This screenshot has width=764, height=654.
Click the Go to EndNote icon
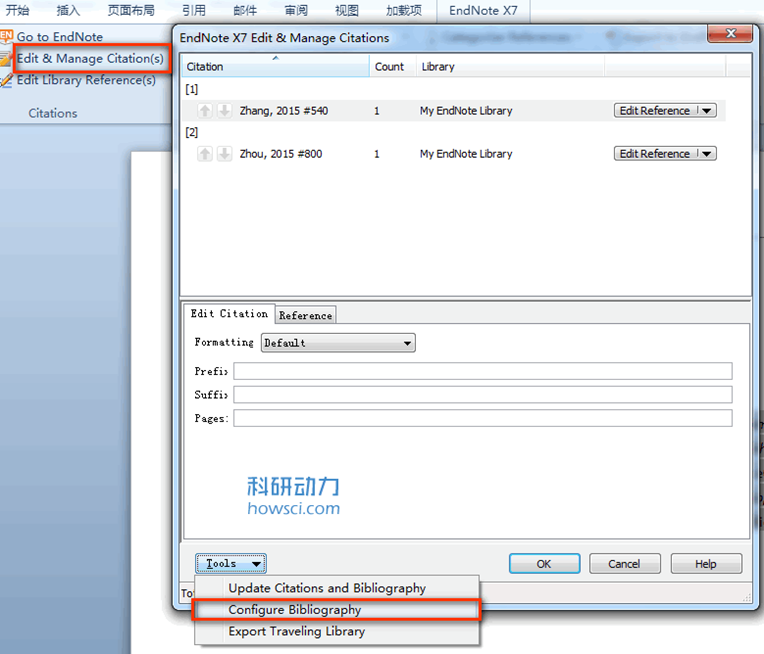point(6,36)
